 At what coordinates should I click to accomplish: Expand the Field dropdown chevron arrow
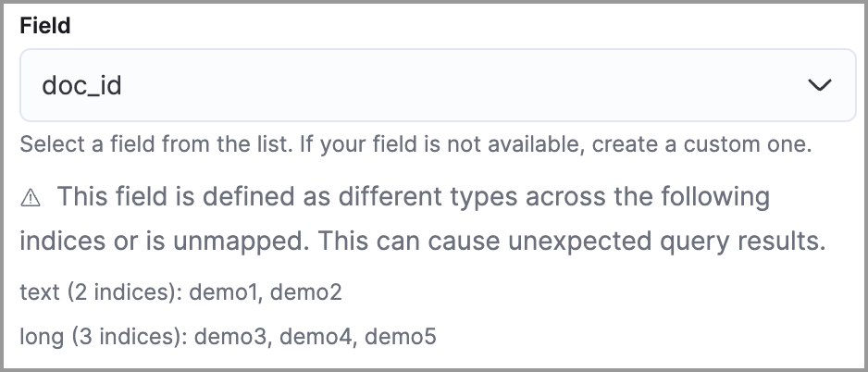[819, 86]
